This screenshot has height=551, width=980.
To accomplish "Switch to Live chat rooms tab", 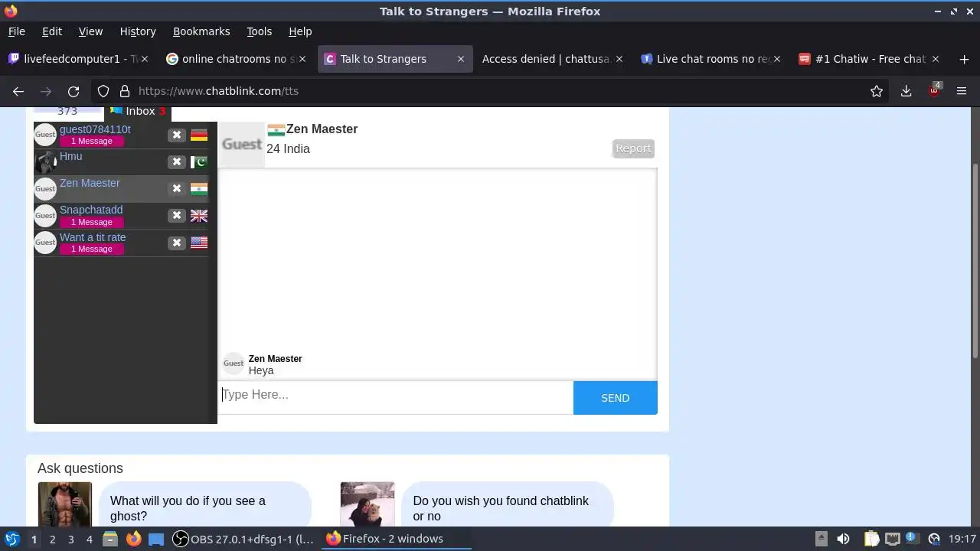I will tap(710, 59).
